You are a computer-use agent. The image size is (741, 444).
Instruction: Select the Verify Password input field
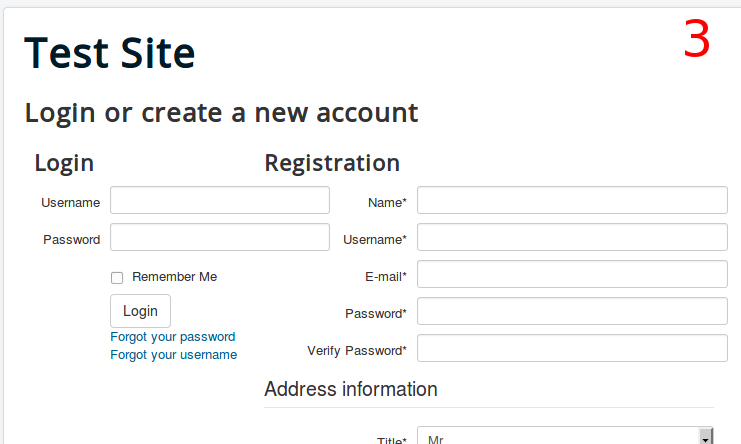point(571,349)
